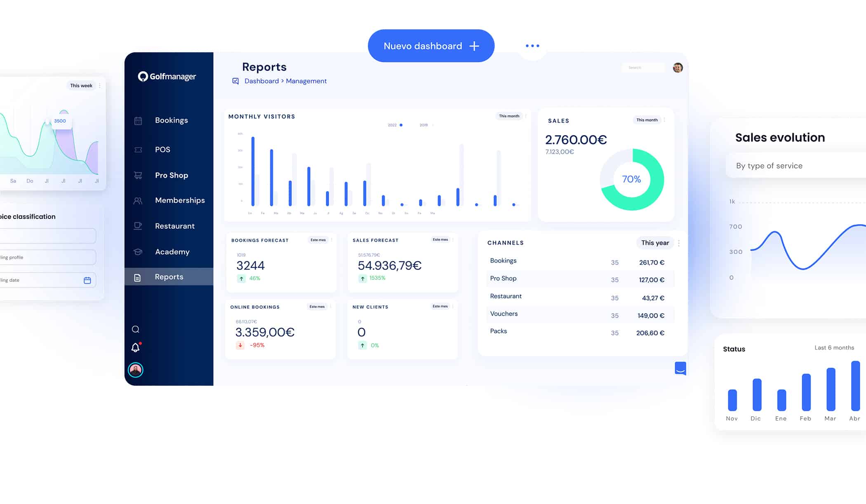Open the chat widget icon
Viewport: 866px width, 504px height.
click(x=680, y=368)
